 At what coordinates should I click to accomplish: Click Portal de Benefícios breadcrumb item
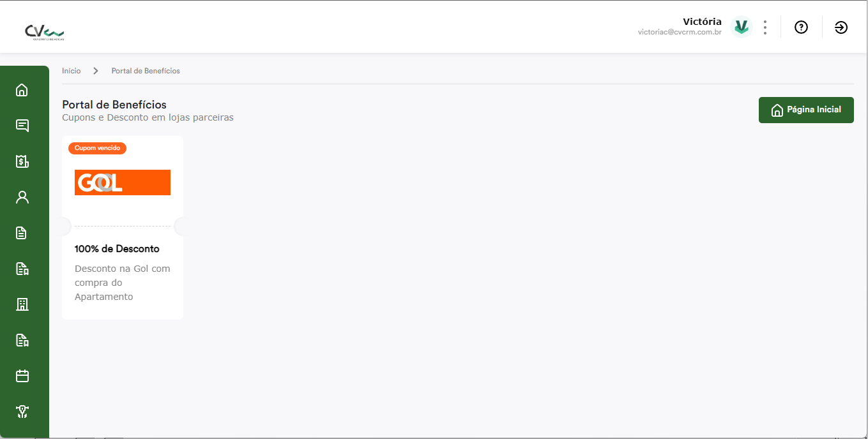(x=146, y=71)
